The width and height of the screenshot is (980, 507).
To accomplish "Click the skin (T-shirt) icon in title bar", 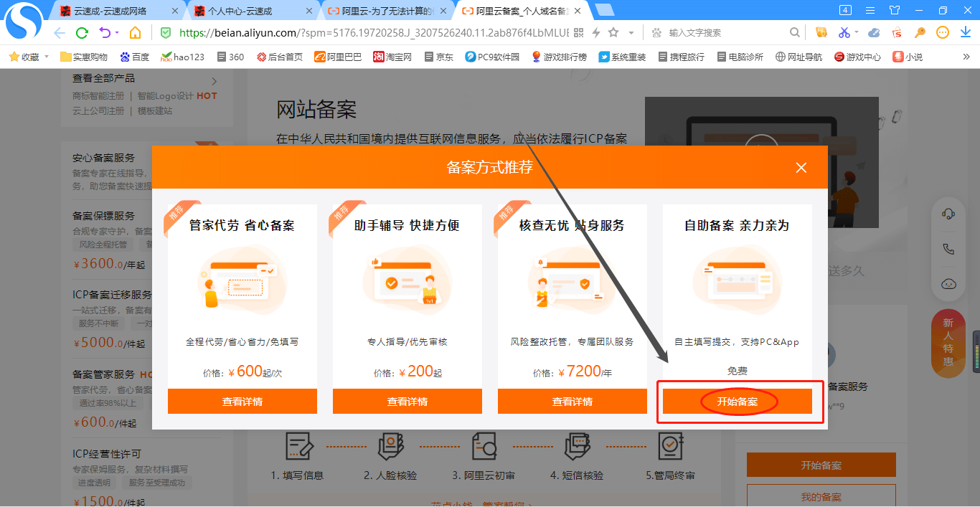I will pos(894,10).
